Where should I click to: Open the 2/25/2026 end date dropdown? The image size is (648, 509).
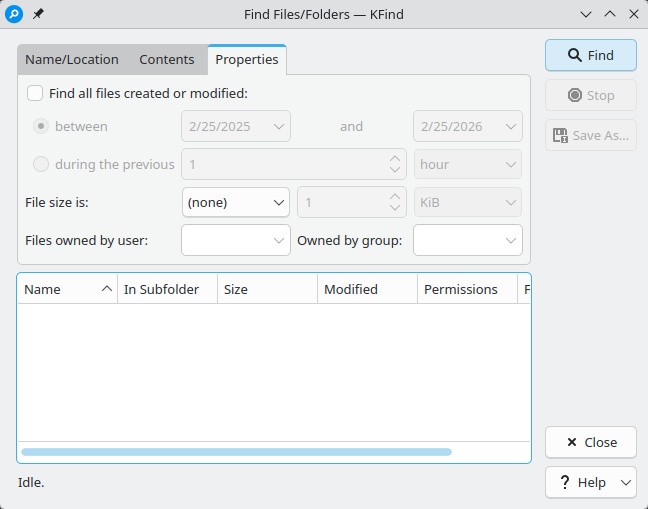[468, 126]
